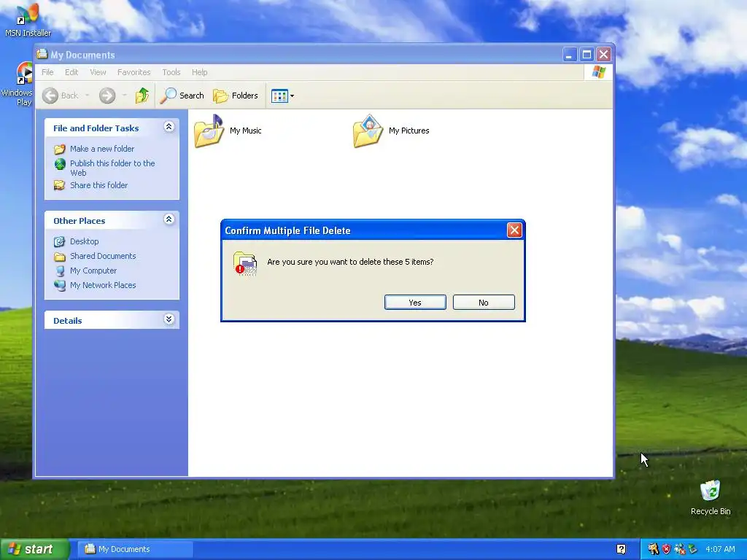The height and width of the screenshot is (560, 747).
Task: Click the Shared Documents folder icon
Action: [60, 257]
